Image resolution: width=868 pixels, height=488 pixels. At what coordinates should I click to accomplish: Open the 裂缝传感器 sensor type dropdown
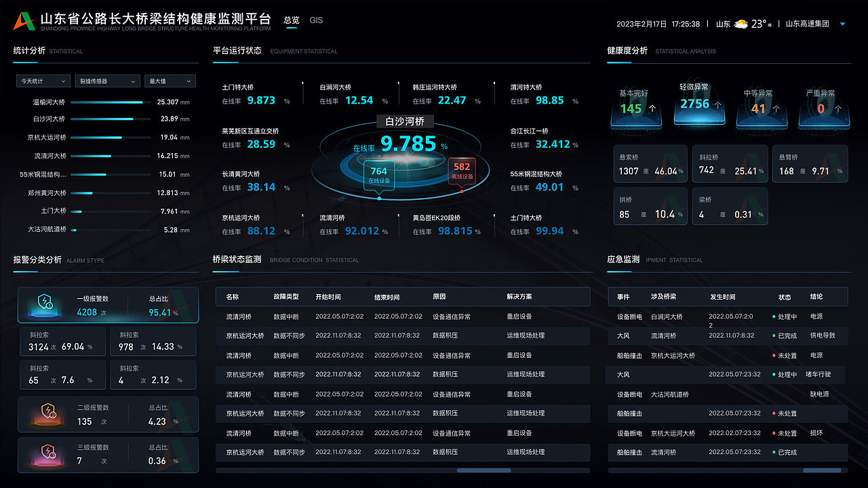[106, 81]
